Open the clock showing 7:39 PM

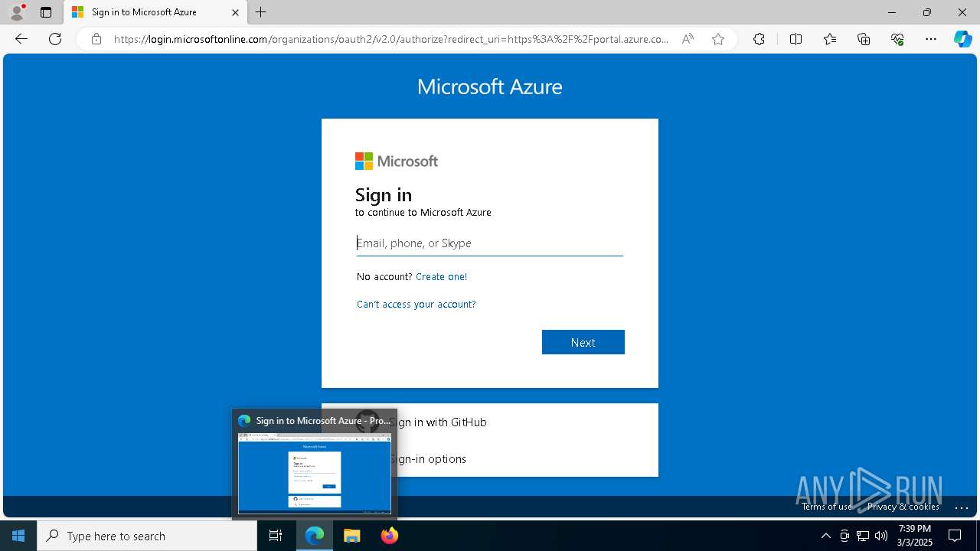coord(915,536)
